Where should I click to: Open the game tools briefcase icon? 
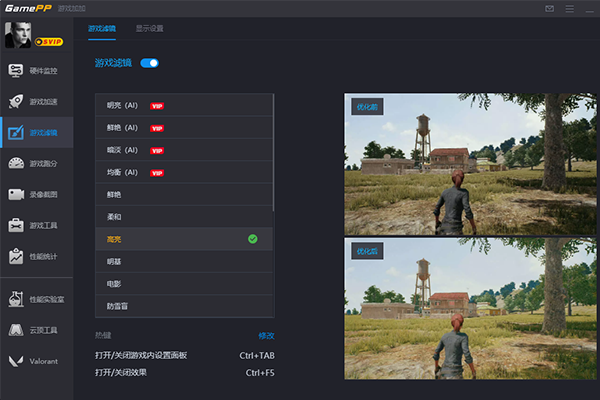pos(16,225)
